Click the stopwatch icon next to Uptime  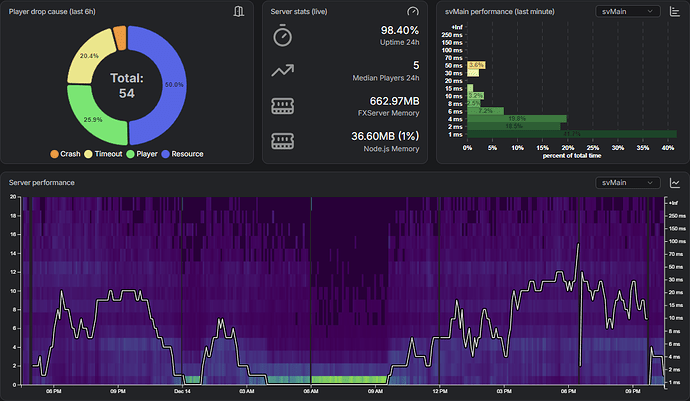coord(281,36)
